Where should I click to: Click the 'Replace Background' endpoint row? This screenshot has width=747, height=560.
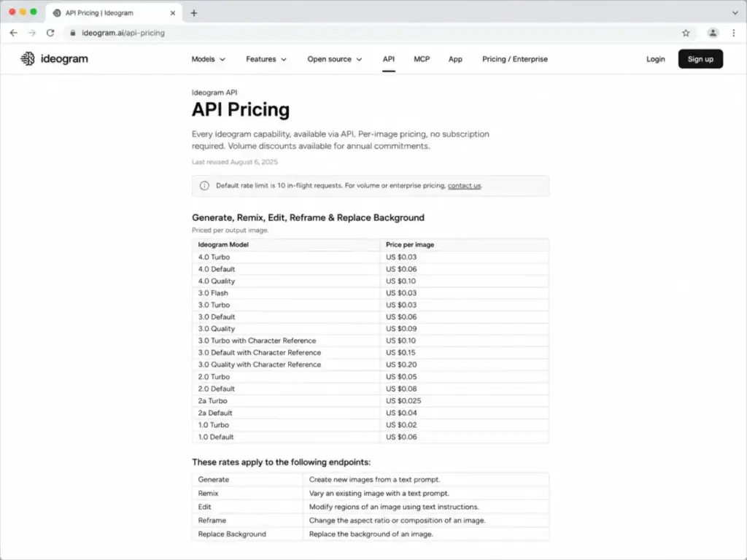click(x=370, y=534)
